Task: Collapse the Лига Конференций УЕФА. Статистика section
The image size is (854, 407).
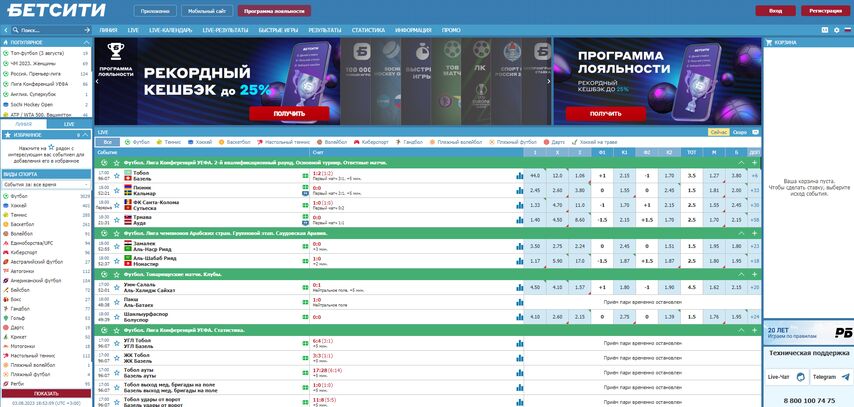Action: point(741,330)
